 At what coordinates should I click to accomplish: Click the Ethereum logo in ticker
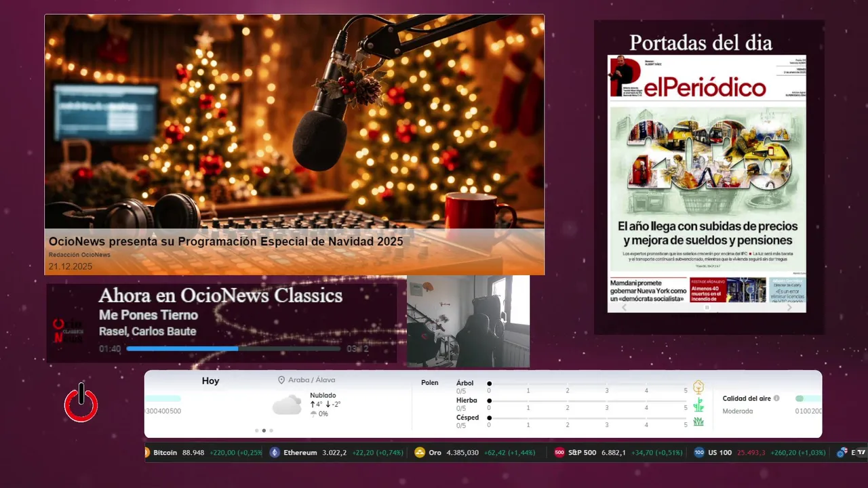275,453
